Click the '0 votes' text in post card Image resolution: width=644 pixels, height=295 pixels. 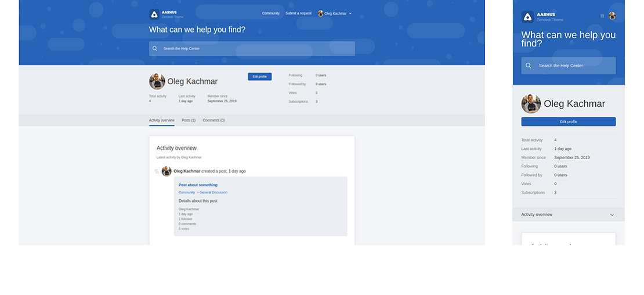184,229
